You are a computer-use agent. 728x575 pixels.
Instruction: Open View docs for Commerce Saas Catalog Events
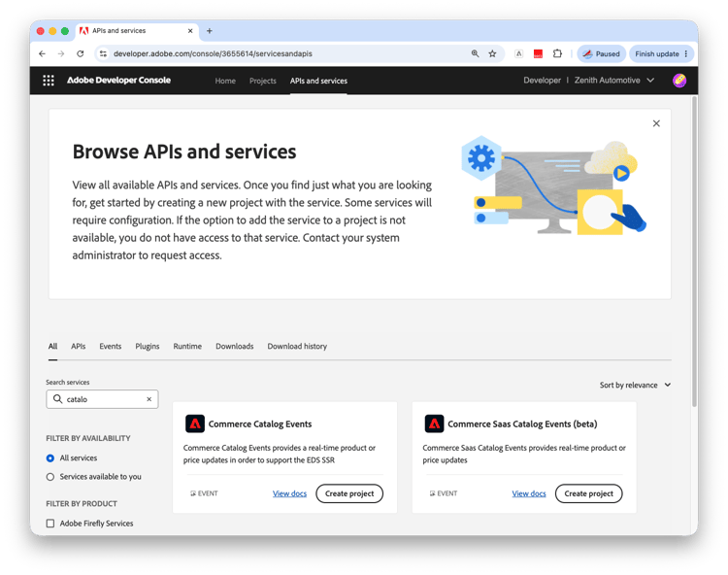[529, 493]
